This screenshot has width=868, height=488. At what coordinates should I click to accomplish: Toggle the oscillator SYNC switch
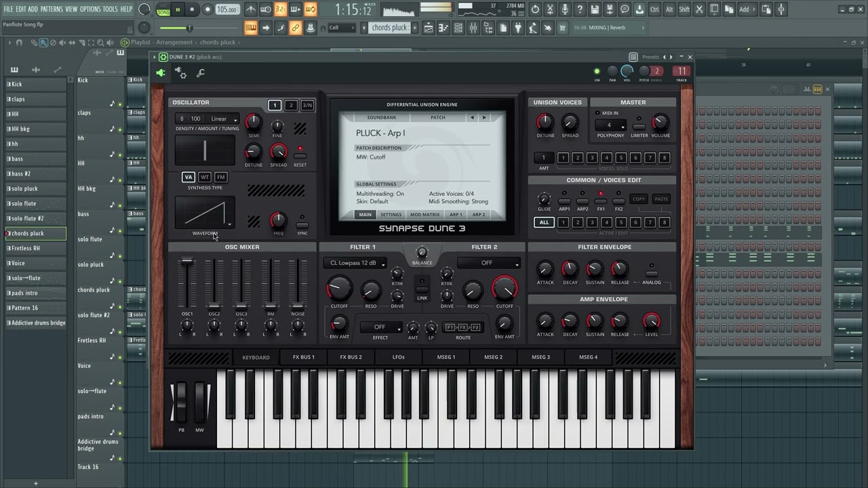tap(302, 225)
